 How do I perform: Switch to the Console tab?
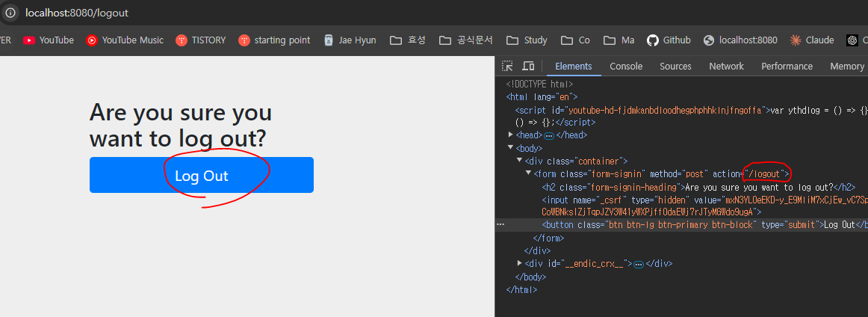pos(626,66)
